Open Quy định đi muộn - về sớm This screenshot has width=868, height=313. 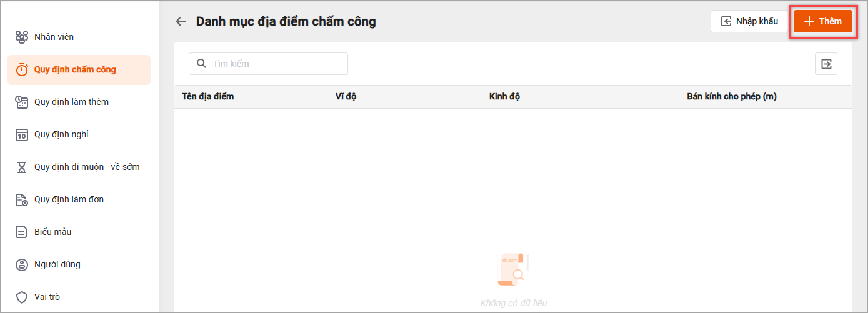coord(87,167)
